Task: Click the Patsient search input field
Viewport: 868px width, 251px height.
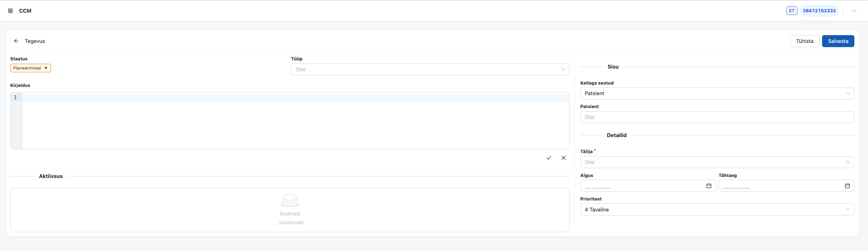Action: pyautogui.click(x=716, y=117)
